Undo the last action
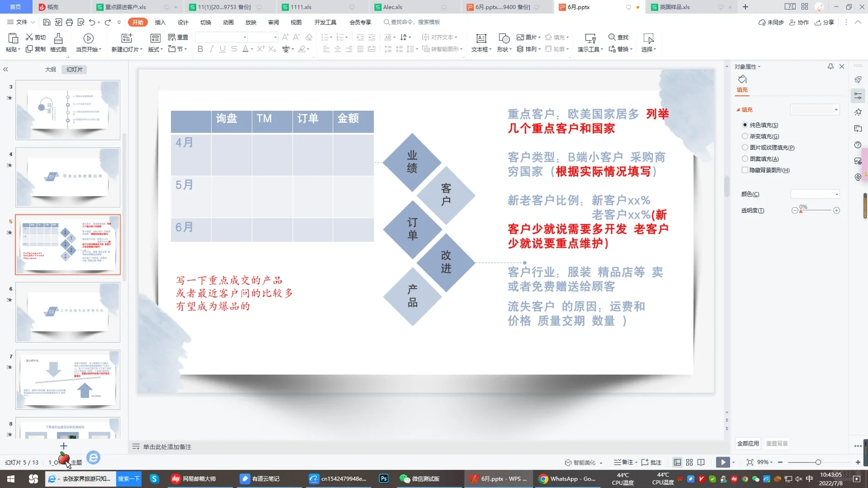The height and width of the screenshot is (488, 868). tap(92, 22)
